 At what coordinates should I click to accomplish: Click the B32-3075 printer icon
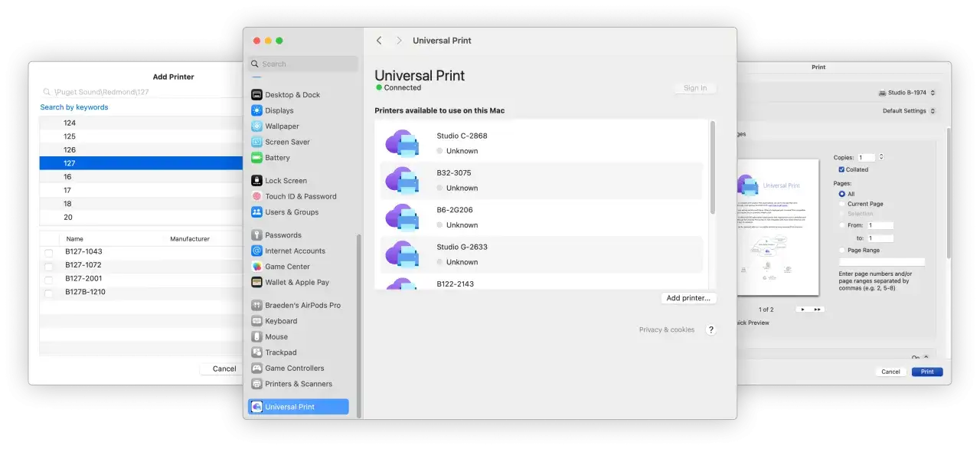pos(401,180)
